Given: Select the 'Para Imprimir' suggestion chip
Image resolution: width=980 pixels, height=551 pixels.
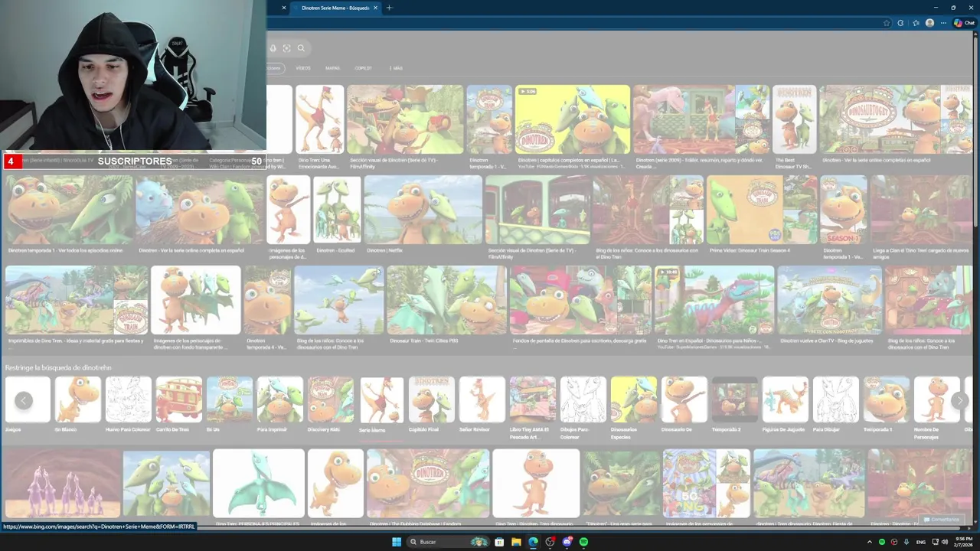Looking at the screenshot, I should tap(279, 404).
